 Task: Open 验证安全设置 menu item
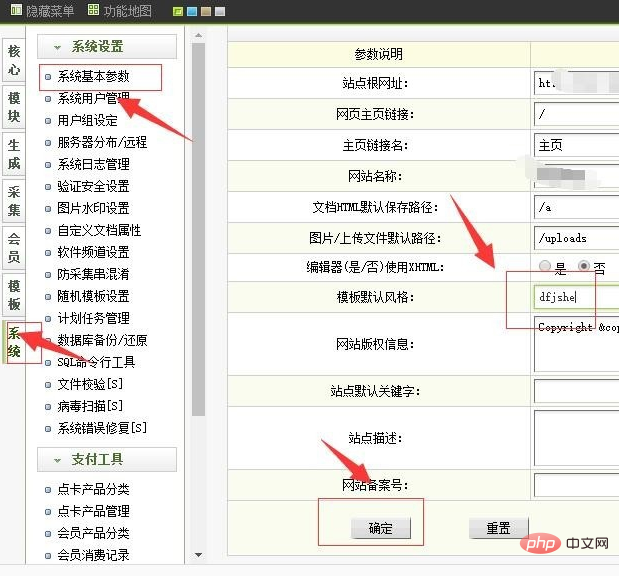(x=93, y=186)
